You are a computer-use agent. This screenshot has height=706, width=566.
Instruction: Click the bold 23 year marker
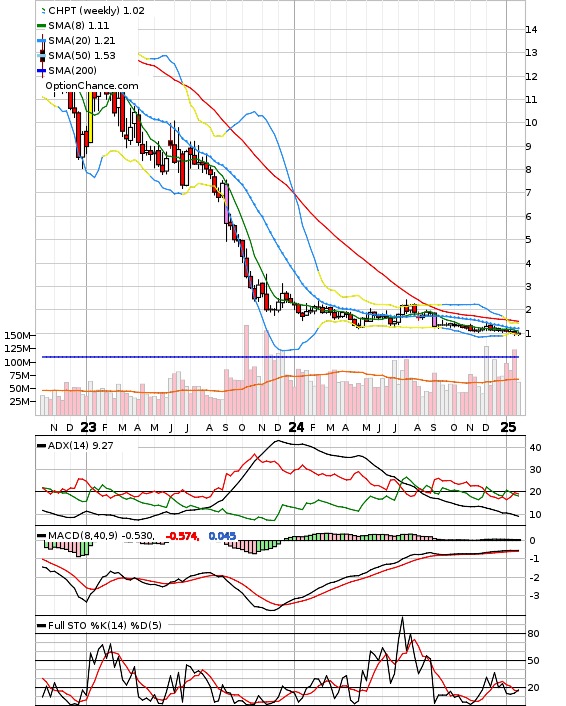[x=88, y=427]
